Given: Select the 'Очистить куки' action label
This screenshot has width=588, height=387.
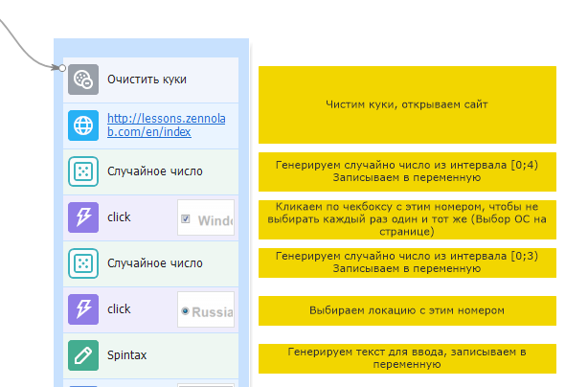Looking at the screenshot, I should point(147,80).
